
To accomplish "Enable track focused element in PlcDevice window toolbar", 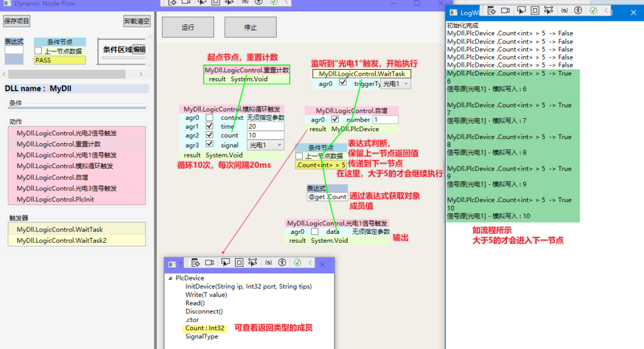I will [253, 262].
